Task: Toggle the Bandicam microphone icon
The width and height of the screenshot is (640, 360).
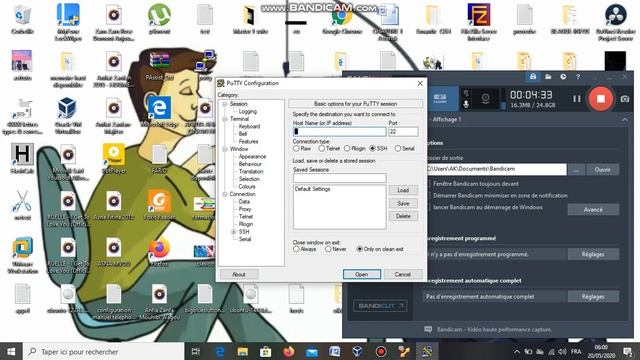Action: click(x=466, y=104)
